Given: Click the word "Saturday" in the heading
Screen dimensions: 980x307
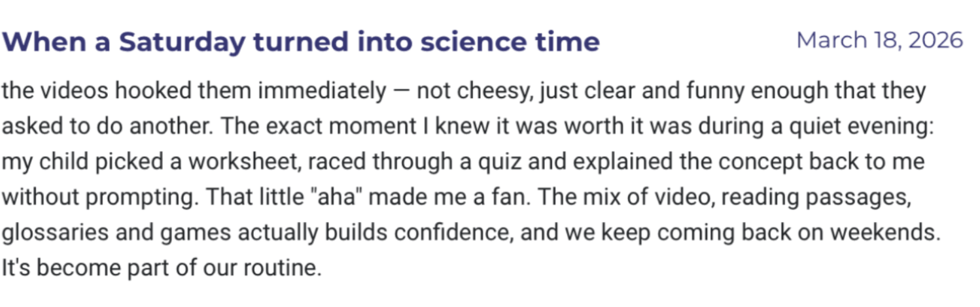Looking at the screenshot, I should pos(183,42).
